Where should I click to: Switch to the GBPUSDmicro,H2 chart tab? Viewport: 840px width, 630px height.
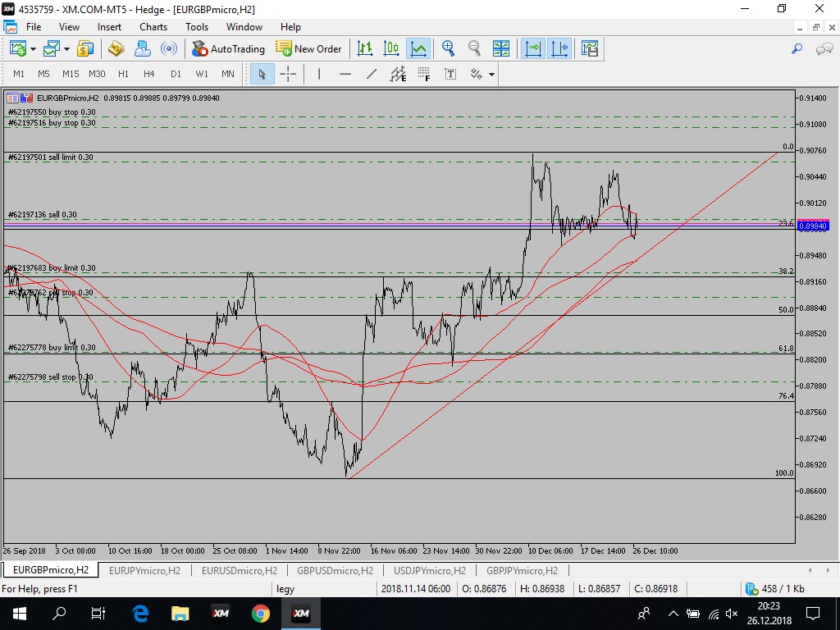click(x=335, y=570)
